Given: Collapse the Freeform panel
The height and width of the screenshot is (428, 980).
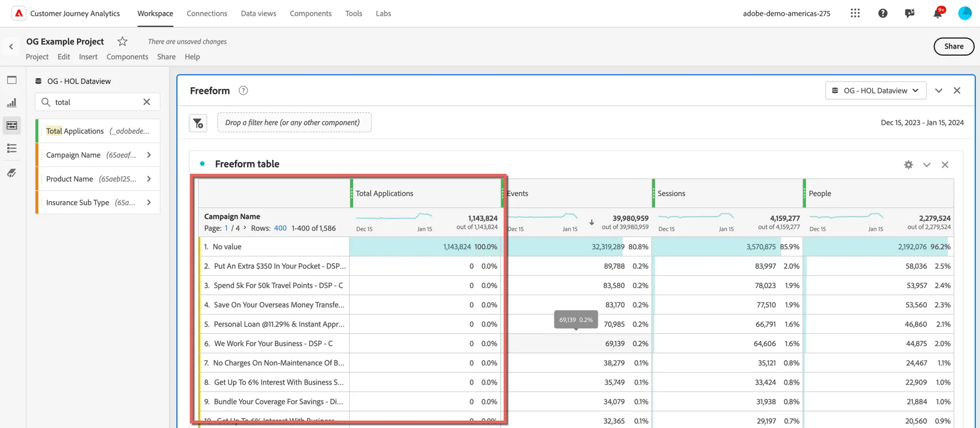Looking at the screenshot, I should [x=938, y=91].
